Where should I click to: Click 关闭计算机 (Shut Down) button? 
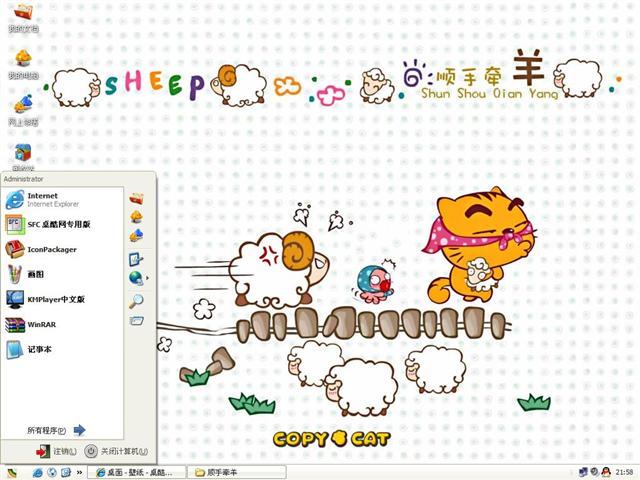pos(116,451)
